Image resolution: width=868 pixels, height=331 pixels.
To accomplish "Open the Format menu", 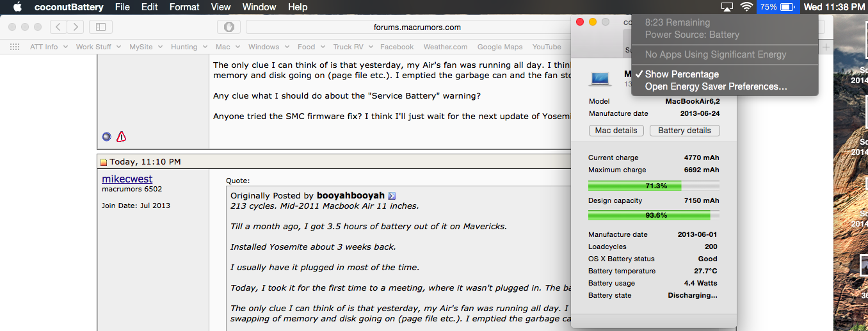I will click(x=184, y=7).
